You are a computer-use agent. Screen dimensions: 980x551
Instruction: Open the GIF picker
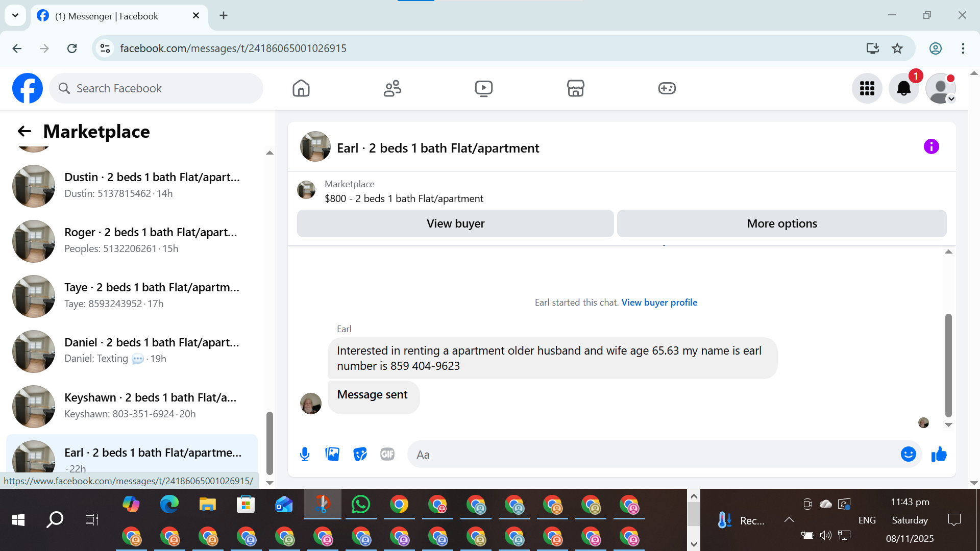click(387, 454)
